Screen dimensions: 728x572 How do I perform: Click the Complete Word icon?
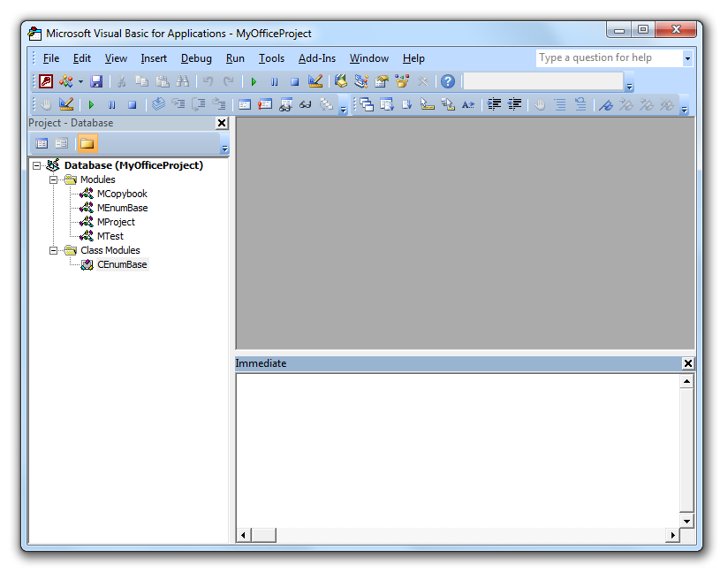(468, 104)
